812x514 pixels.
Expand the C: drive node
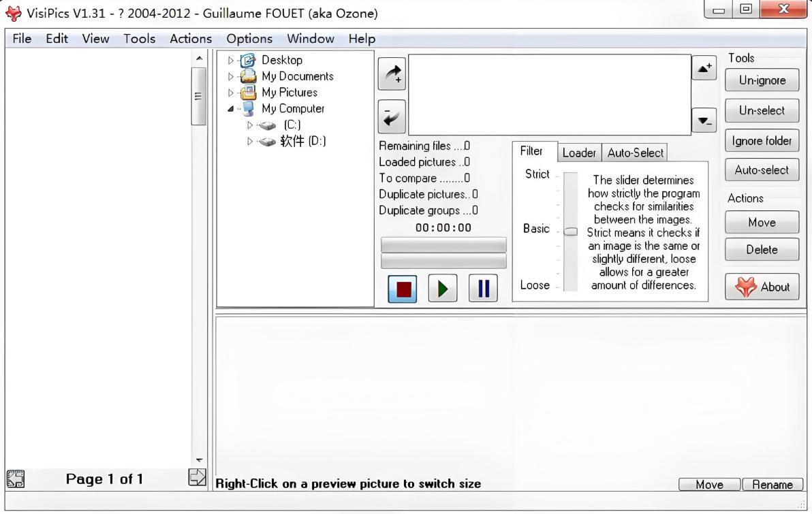coord(250,125)
